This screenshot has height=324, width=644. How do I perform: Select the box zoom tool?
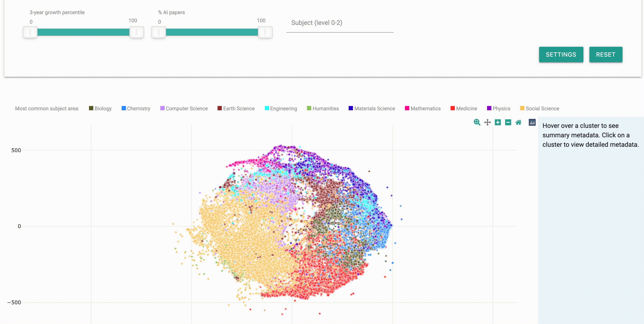[x=477, y=122]
